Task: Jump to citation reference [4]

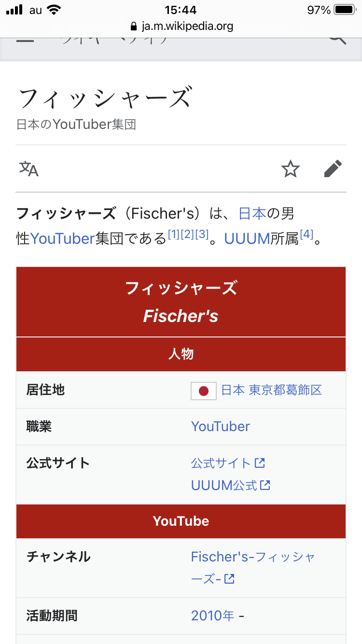Action: [306, 234]
